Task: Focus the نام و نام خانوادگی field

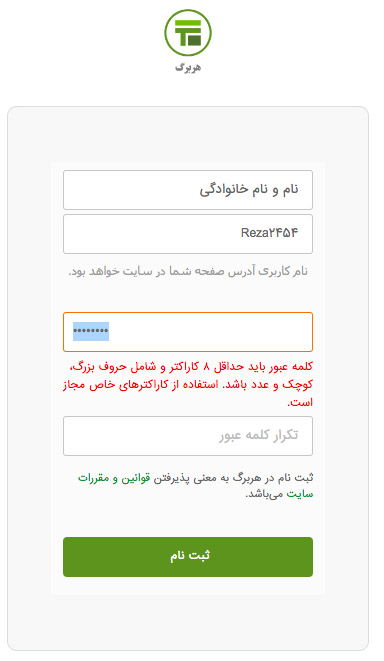Action: 188,190
